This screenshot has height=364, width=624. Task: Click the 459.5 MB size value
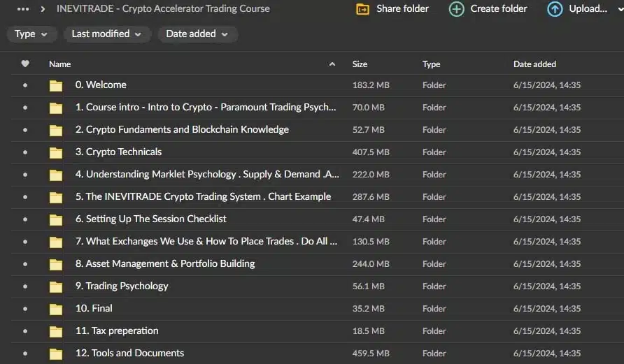[371, 354]
